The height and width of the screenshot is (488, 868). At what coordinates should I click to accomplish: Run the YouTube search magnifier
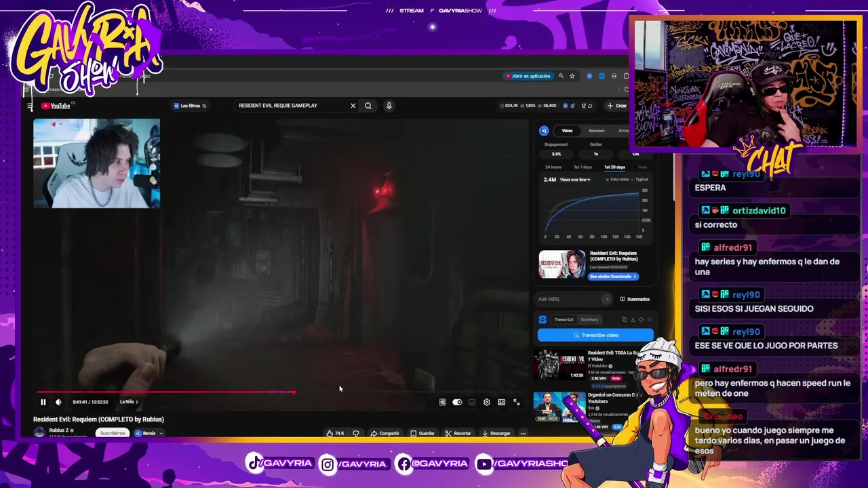tap(368, 106)
